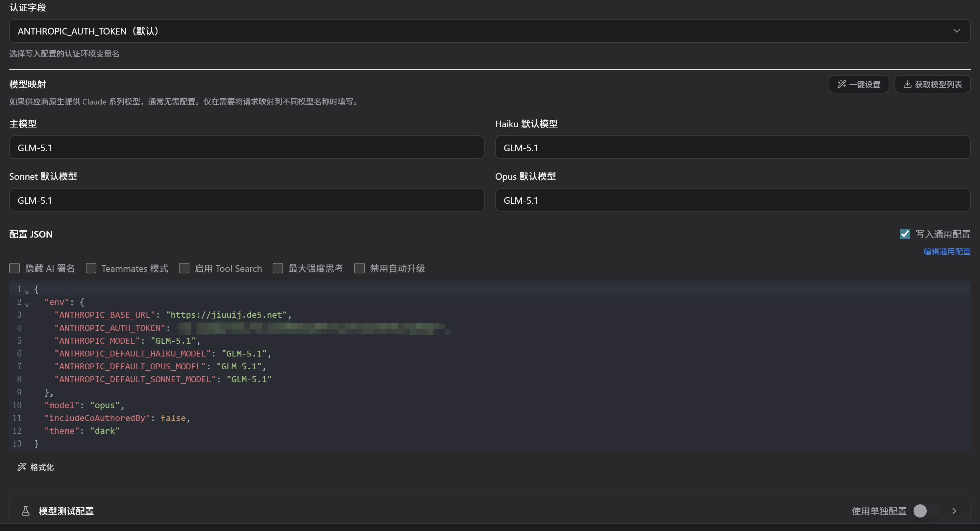Focus the Haiku 默认模型 field
This screenshot has height=531, width=980.
(x=733, y=148)
